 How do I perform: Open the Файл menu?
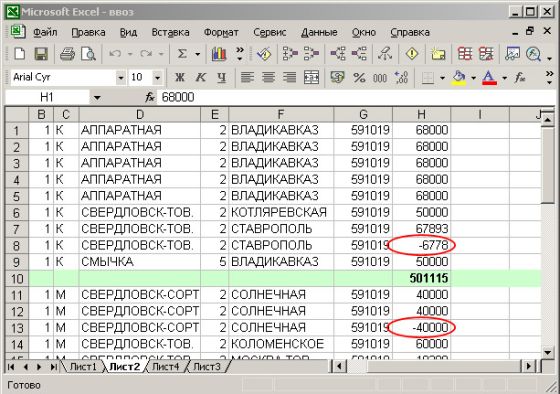pyautogui.click(x=45, y=33)
